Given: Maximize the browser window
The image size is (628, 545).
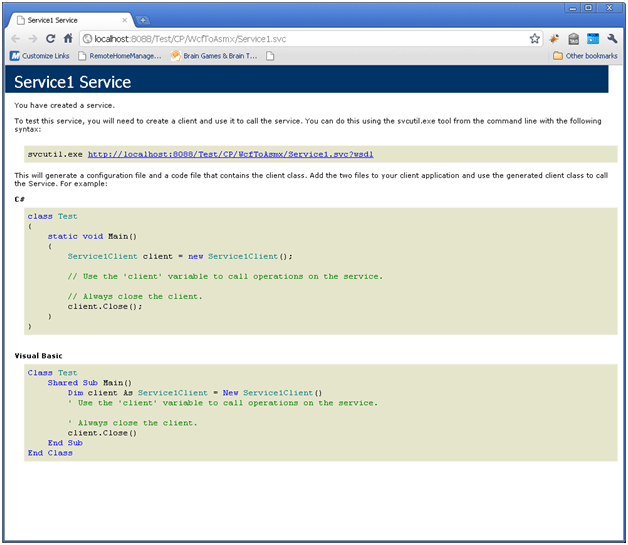Looking at the screenshot, I should (x=588, y=8).
